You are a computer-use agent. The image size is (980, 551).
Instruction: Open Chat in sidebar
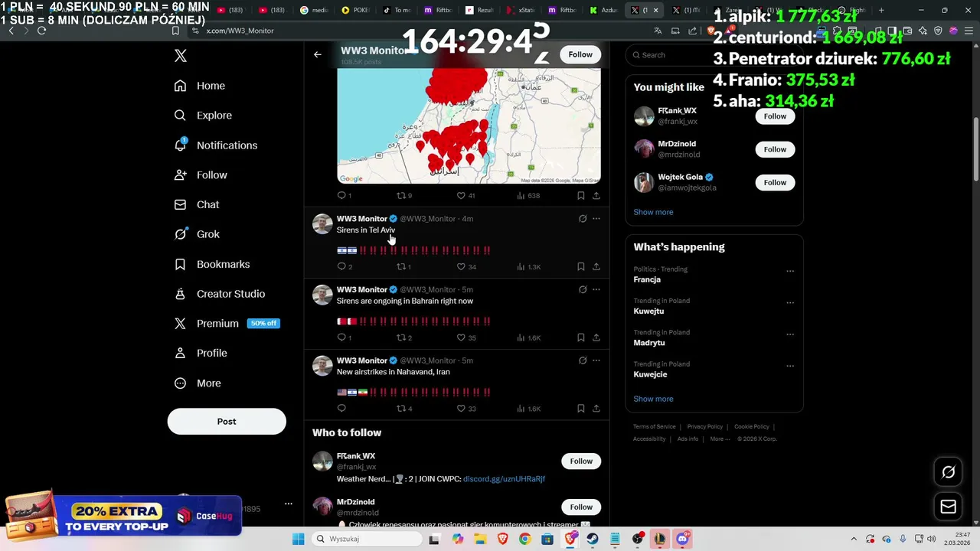point(197,205)
